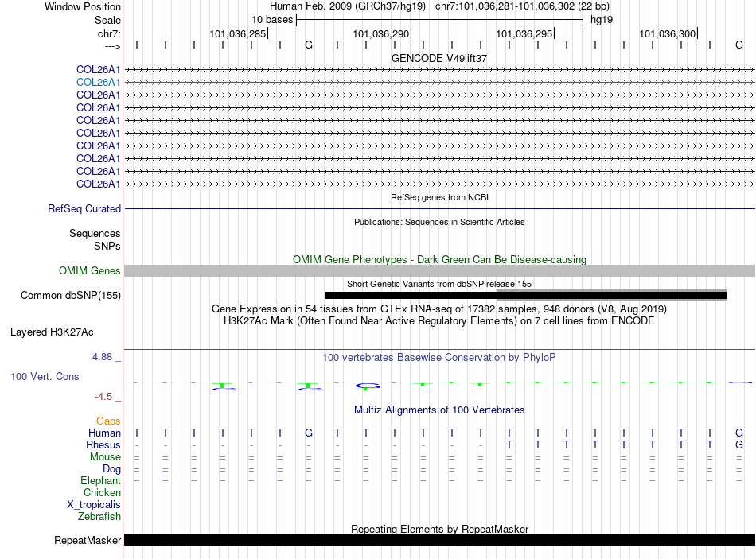Select the Elephant alignment row label
Viewport: 756px width, 559px height.
click(100, 480)
